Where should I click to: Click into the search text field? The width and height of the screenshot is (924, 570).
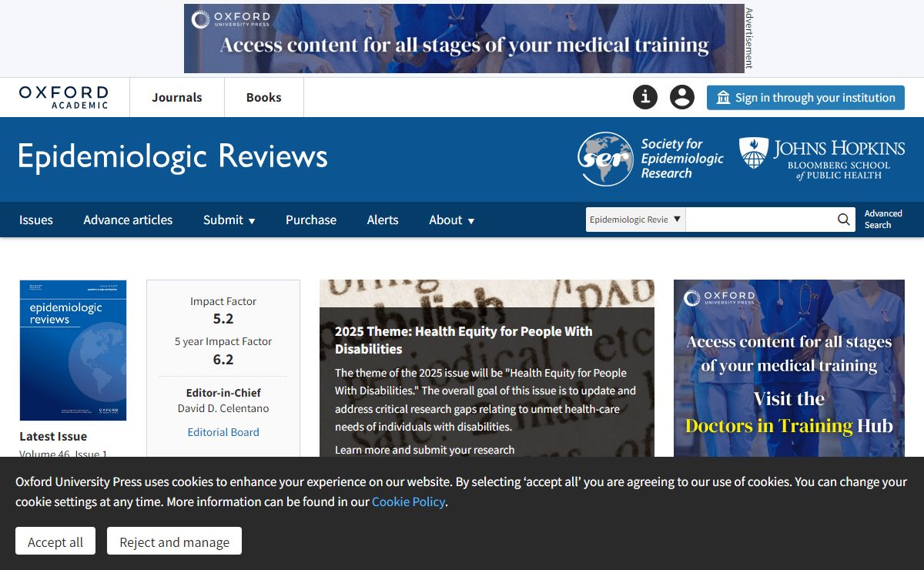pyautogui.click(x=758, y=220)
